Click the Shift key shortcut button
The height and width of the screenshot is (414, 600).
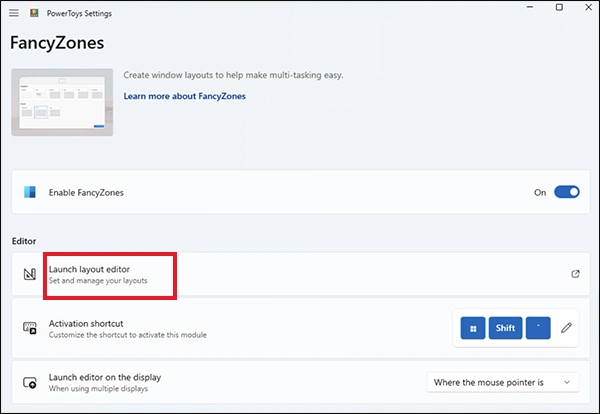point(505,328)
